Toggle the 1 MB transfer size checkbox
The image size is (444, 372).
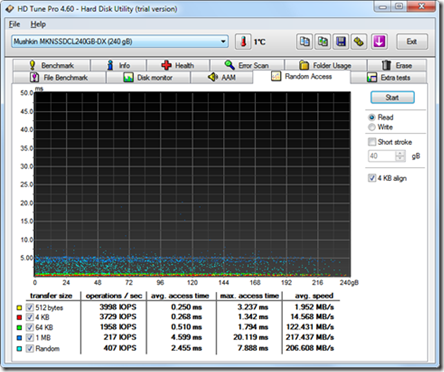click(30, 338)
